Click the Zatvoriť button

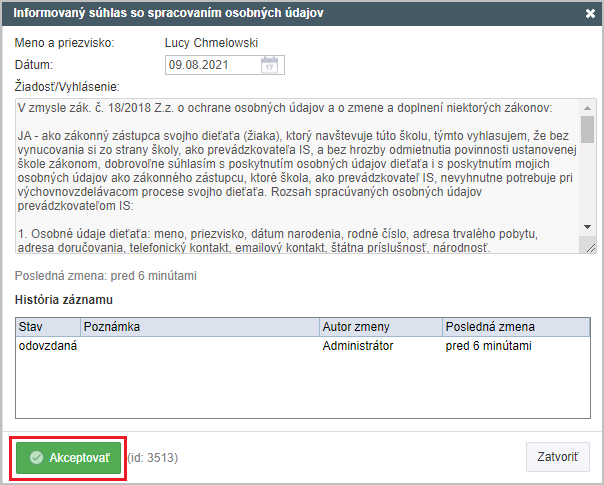pyautogui.click(x=558, y=457)
